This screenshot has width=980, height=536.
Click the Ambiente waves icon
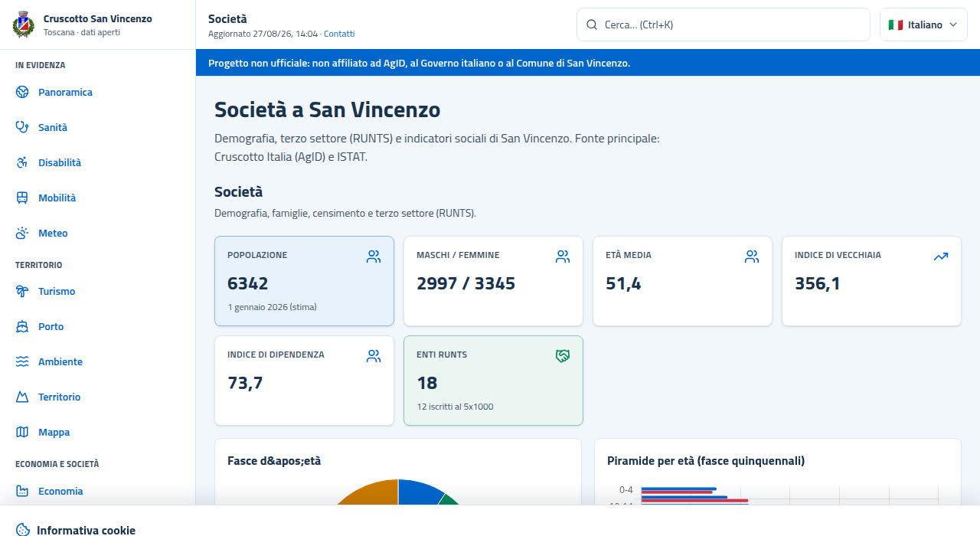click(22, 361)
